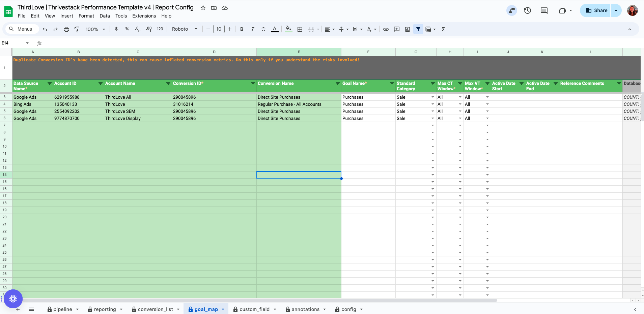Click the Share button
Screen dimensions: 644x314
click(596, 10)
